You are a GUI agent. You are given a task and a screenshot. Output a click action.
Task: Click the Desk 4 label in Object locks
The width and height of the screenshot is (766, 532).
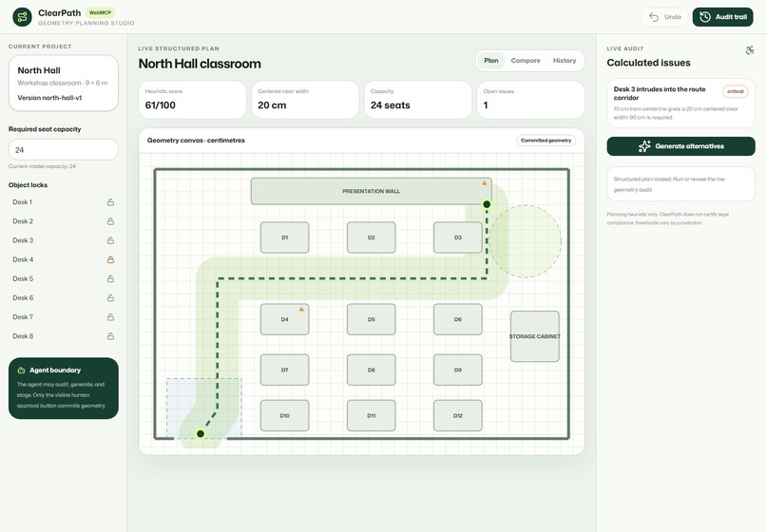tap(23, 259)
